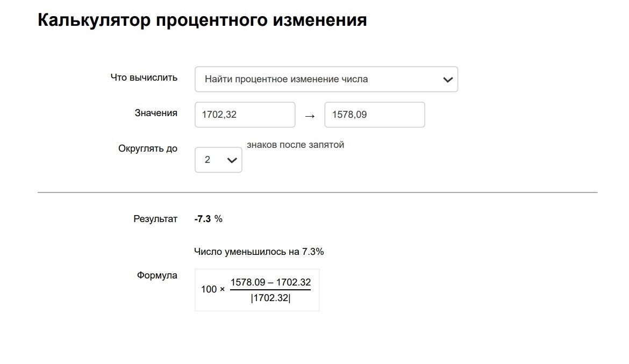Click the arrow between the two value fields
The height and width of the screenshot is (364, 629).
(x=310, y=116)
